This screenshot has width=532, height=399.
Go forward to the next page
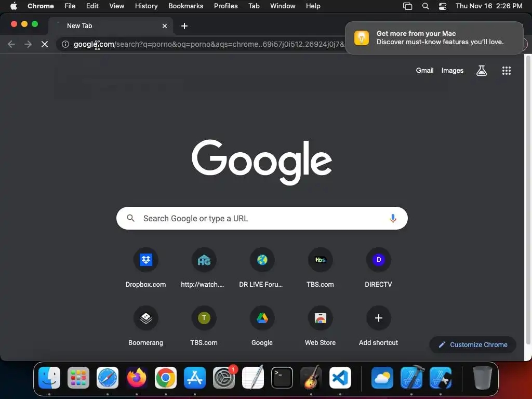pos(28,44)
